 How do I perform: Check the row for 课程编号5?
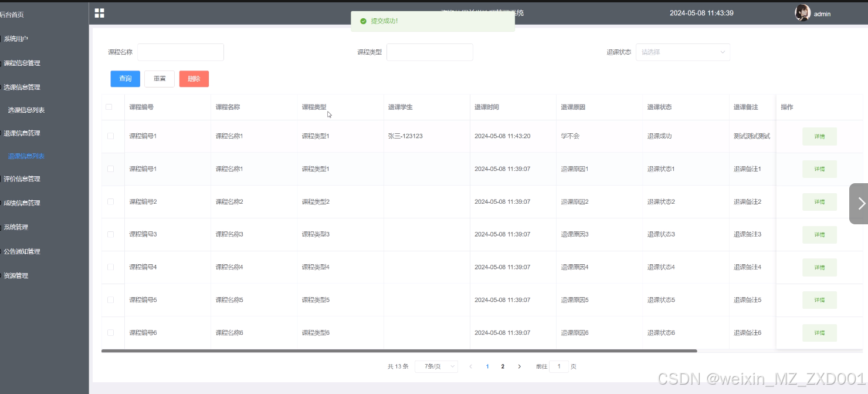110,300
